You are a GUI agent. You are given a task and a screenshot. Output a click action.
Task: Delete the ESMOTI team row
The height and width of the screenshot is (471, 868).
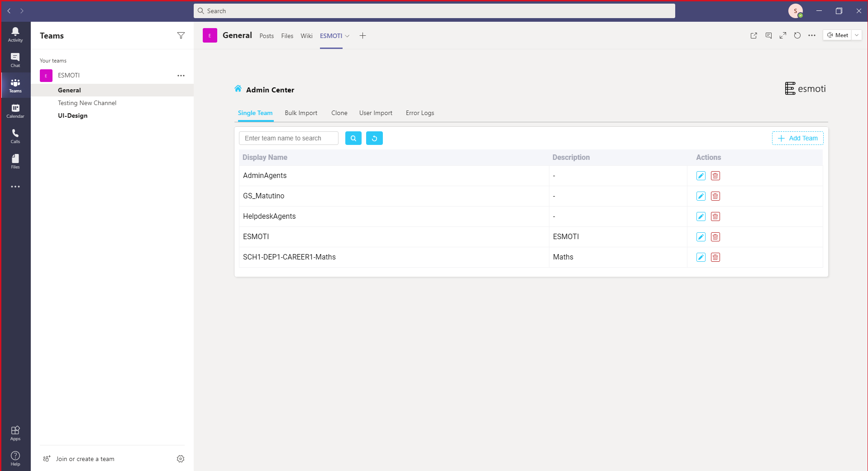point(715,237)
